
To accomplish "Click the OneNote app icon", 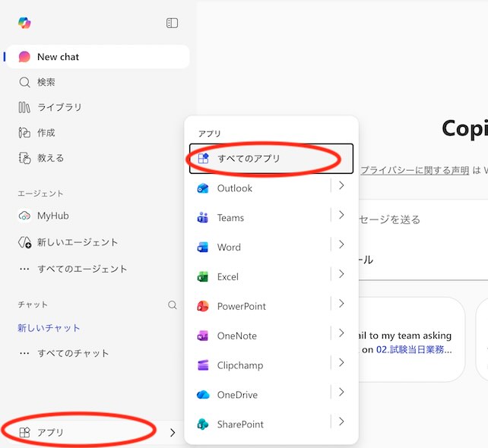I will tap(203, 336).
